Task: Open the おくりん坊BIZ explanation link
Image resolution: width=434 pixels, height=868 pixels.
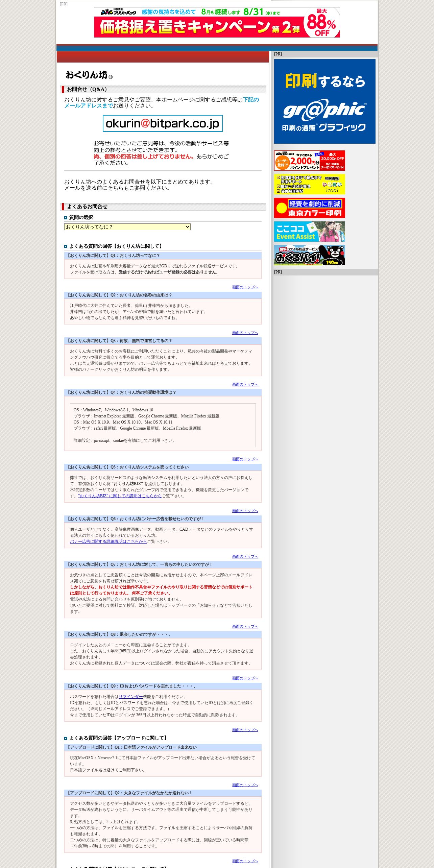Action: 120,496
